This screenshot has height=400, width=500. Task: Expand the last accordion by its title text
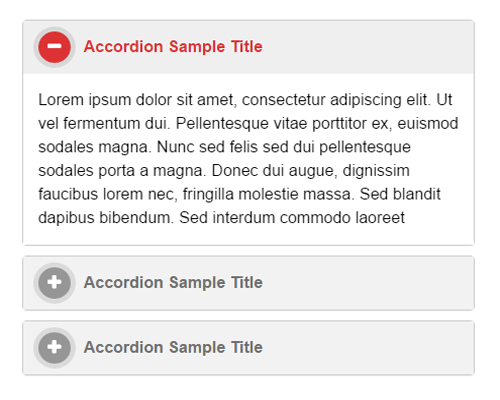click(x=173, y=347)
